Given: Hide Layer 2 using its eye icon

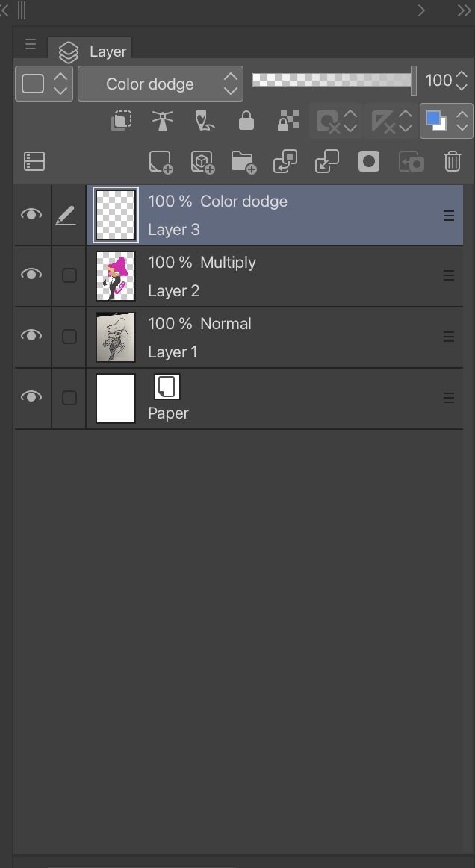Looking at the screenshot, I should point(31,275).
